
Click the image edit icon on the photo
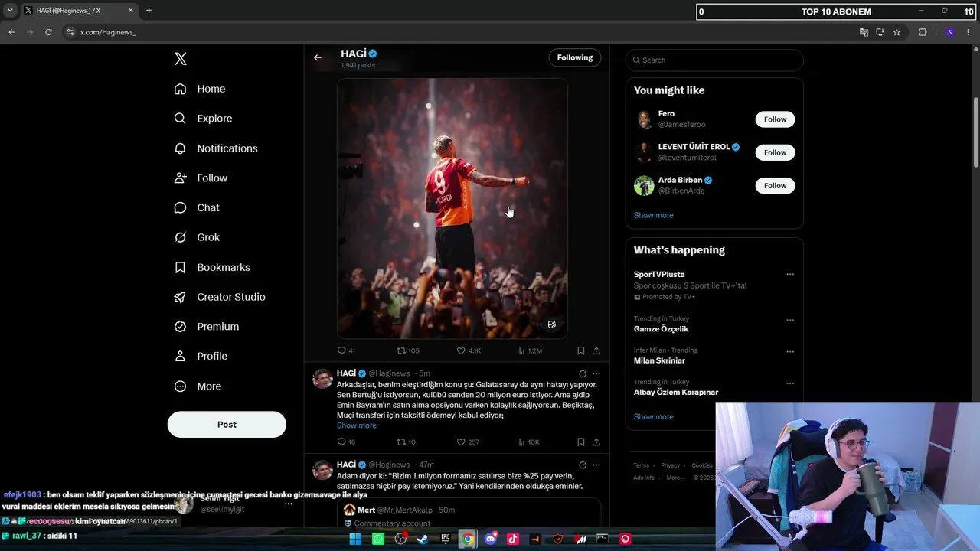pyautogui.click(x=551, y=324)
